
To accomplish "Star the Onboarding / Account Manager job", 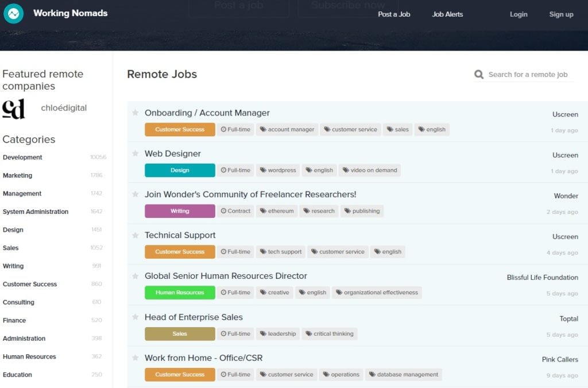I will point(136,113).
